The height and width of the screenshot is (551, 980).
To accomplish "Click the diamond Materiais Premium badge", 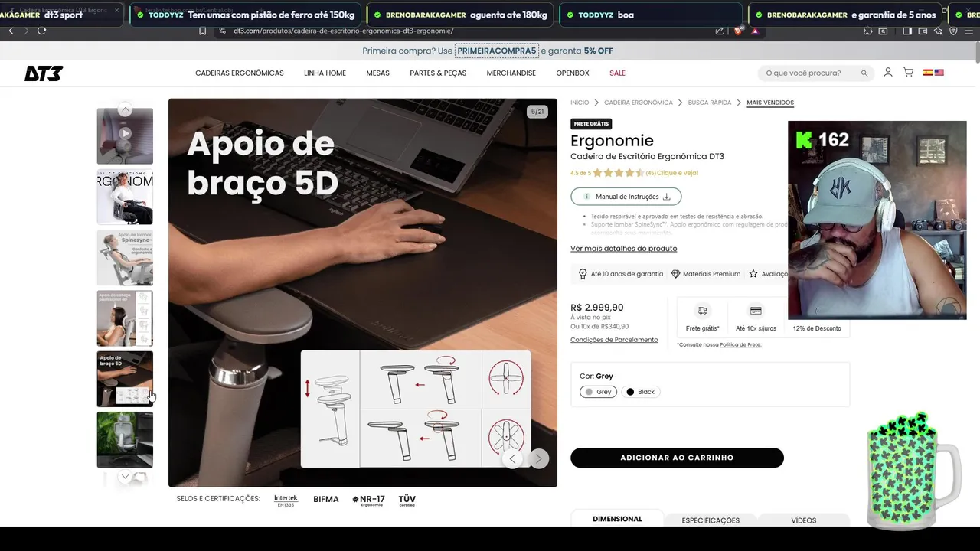I will [706, 274].
